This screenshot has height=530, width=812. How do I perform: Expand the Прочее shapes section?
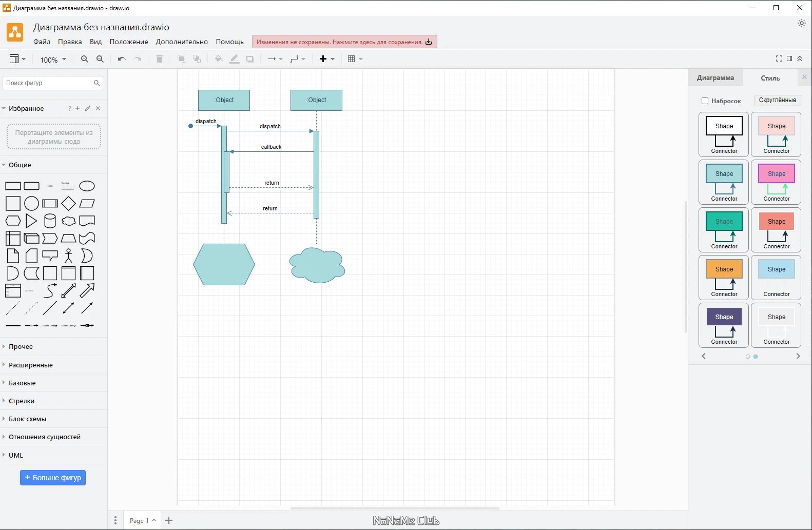click(x=53, y=346)
